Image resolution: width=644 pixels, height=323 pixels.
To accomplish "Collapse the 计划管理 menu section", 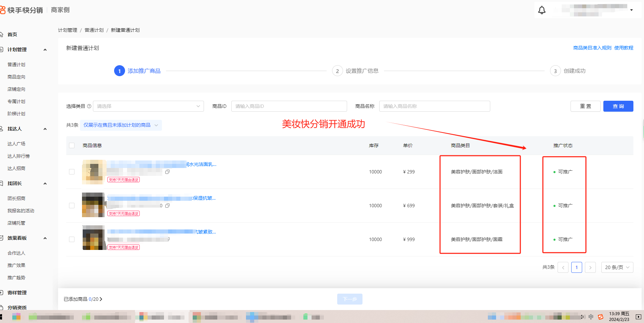I will click(x=45, y=50).
